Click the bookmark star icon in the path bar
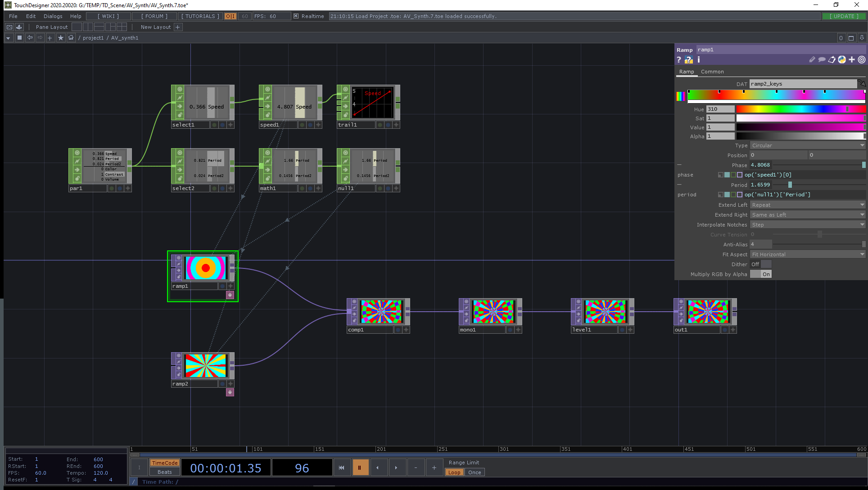 click(60, 38)
